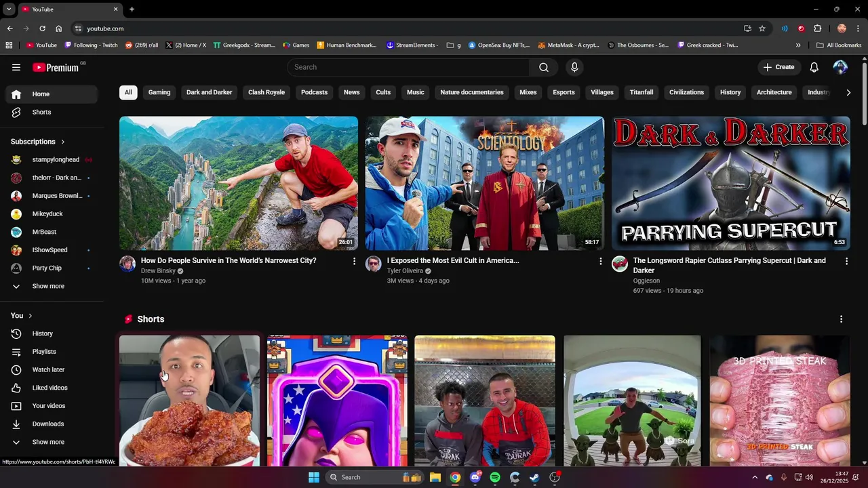Open Steam from the taskbar
Image resolution: width=868 pixels, height=488 pixels.
[x=535, y=477]
